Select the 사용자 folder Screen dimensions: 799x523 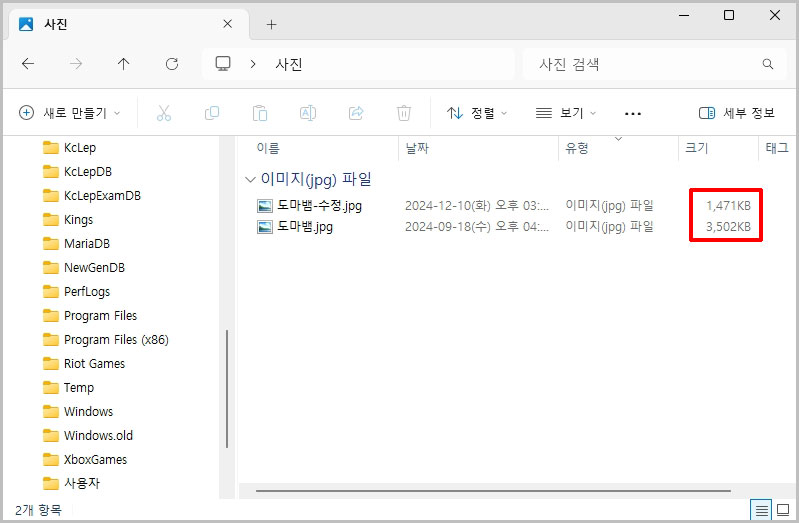coord(72,483)
